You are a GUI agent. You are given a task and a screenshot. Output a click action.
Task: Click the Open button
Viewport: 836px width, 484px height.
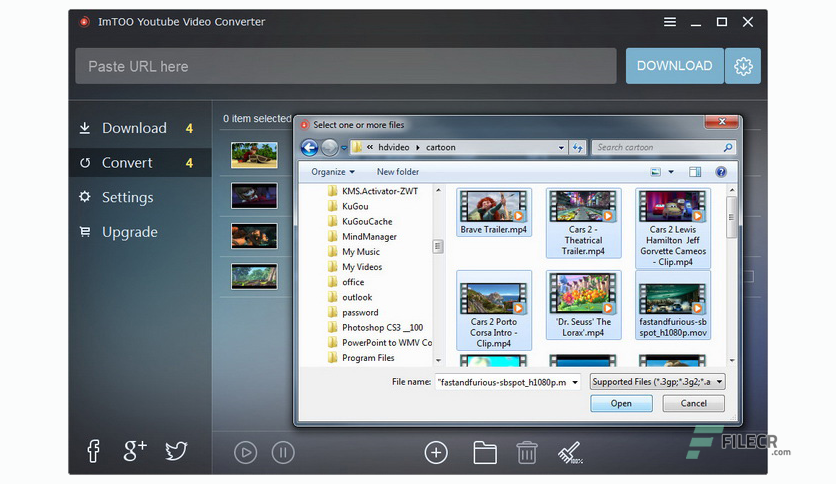[621, 404]
